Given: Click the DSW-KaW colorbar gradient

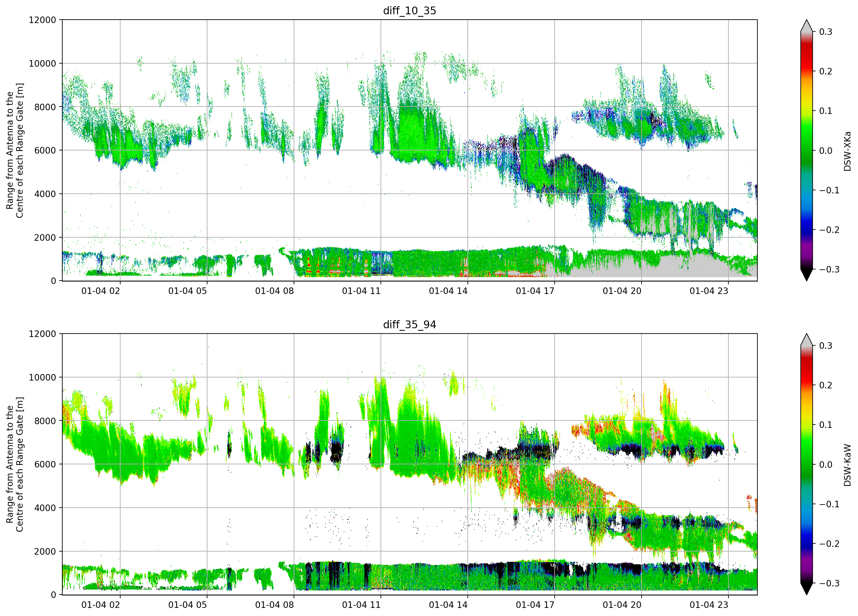Looking at the screenshot, I should pyautogui.click(x=807, y=464).
